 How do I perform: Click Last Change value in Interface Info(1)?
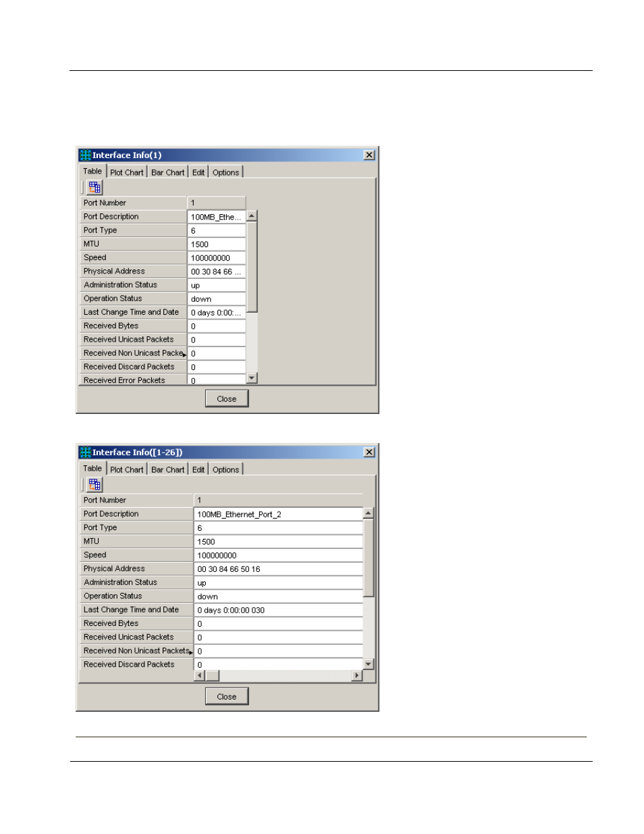click(216, 313)
